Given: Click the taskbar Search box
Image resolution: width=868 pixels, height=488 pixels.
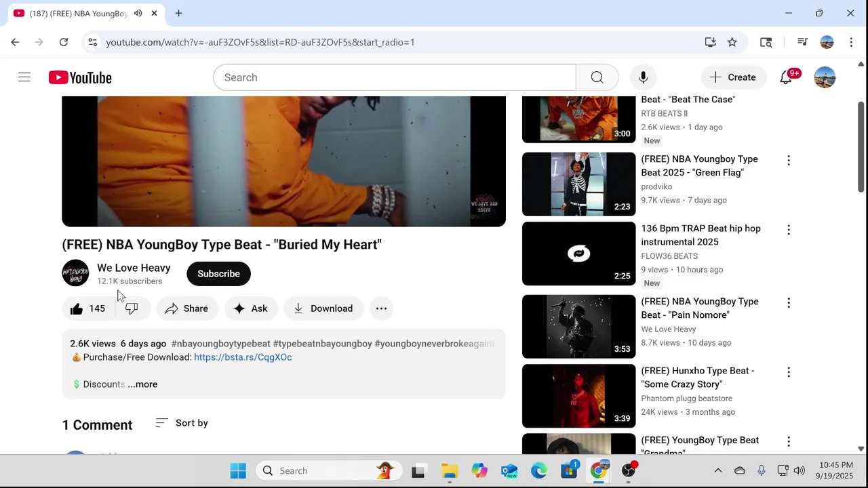Looking at the screenshot, I should coord(329,470).
